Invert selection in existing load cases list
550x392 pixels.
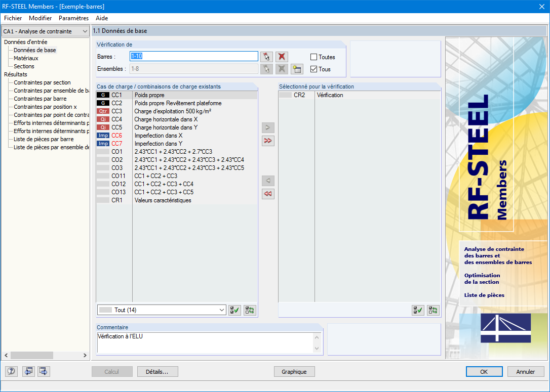[250, 310]
